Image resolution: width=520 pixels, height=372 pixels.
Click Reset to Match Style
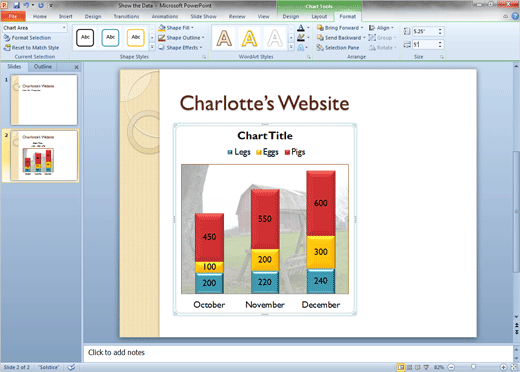31,48
